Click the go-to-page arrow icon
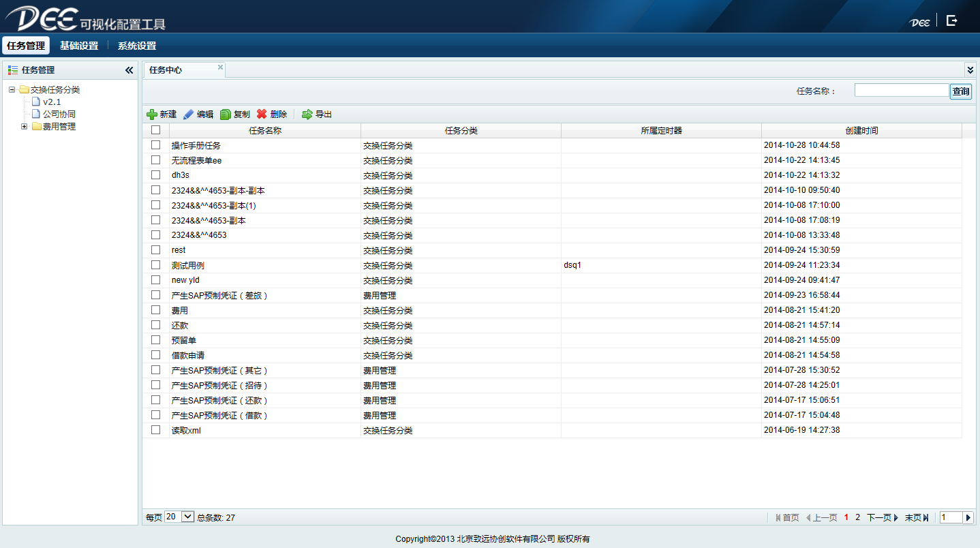Screen dimensions: 980x548 tap(968, 517)
